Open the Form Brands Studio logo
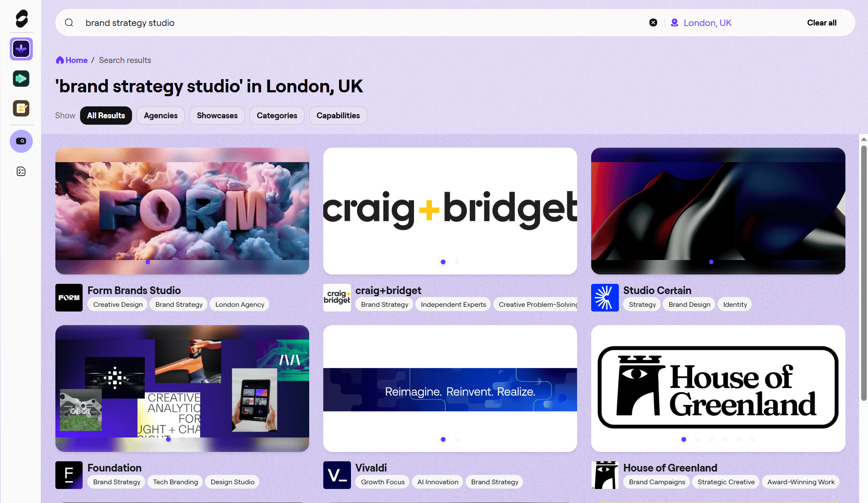Image resolution: width=868 pixels, height=503 pixels. (69, 297)
